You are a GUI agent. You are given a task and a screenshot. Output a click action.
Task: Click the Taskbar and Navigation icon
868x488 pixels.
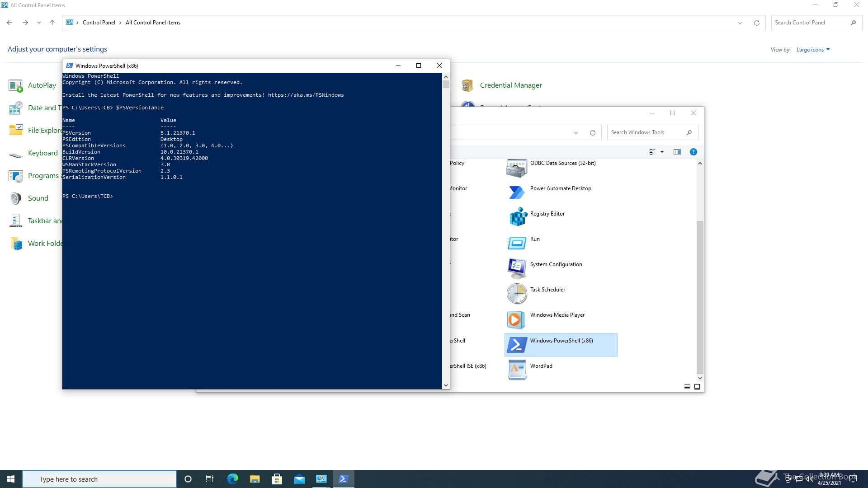coord(16,221)
